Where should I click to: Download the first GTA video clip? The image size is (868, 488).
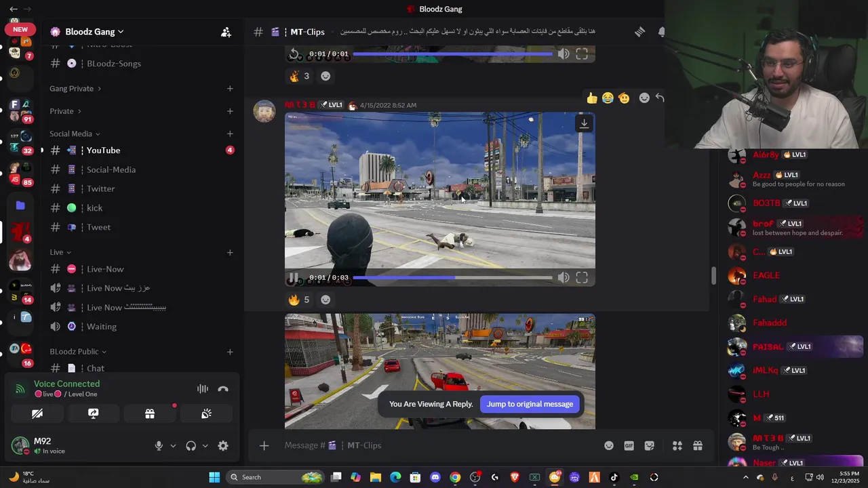pos(584,123)
